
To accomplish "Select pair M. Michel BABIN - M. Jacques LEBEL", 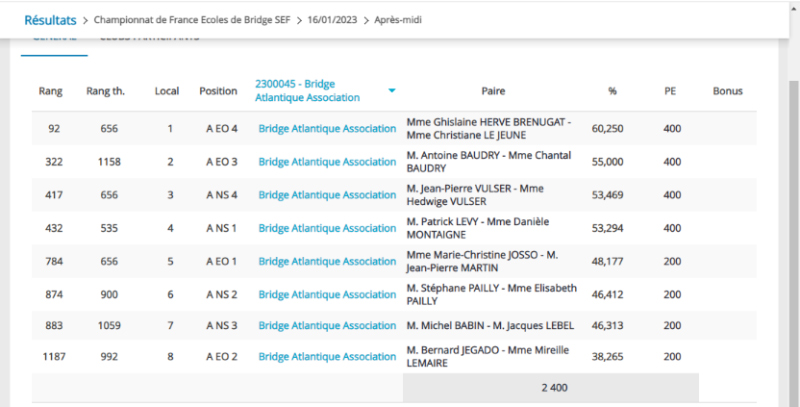I will (490, 325).
